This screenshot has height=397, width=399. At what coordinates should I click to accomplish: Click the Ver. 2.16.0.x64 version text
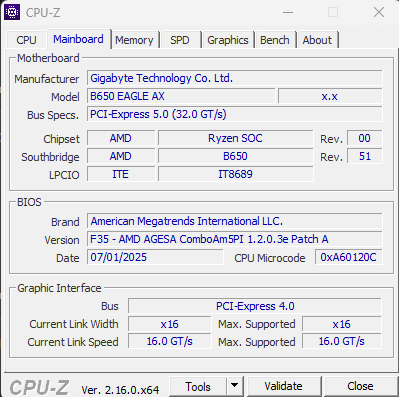120,390
